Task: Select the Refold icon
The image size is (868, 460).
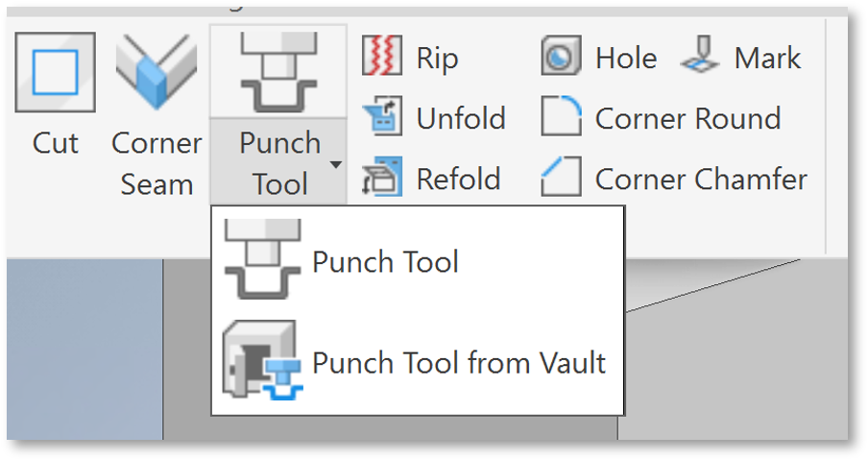Action: tap(382, 177)
